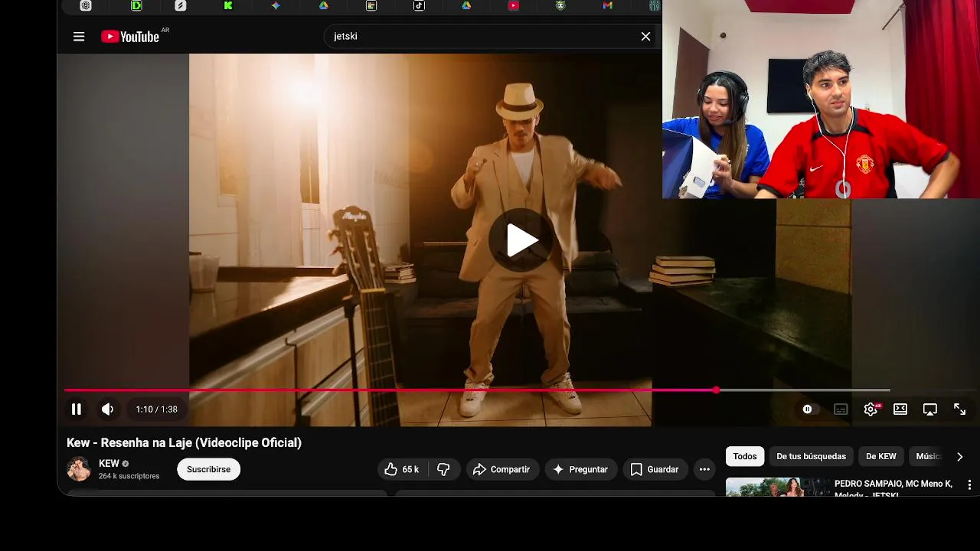Open the Kick browser tab
Image resolution: width=980 pixels, height=551 pixels.
click(228, 5)
